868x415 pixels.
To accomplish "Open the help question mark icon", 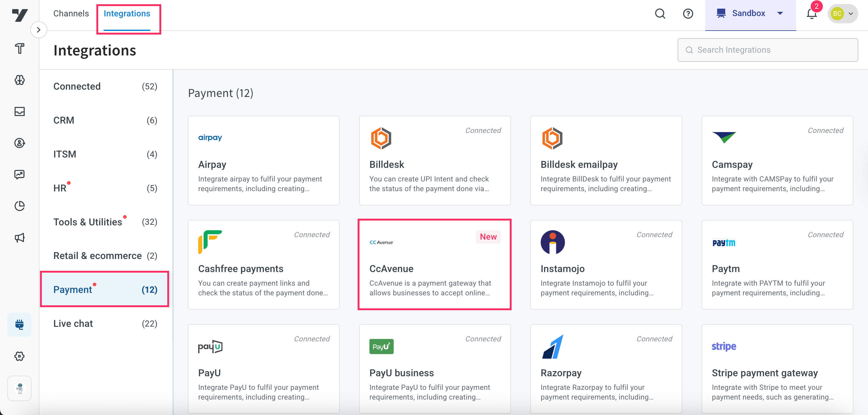I will [x=688, y=13].
